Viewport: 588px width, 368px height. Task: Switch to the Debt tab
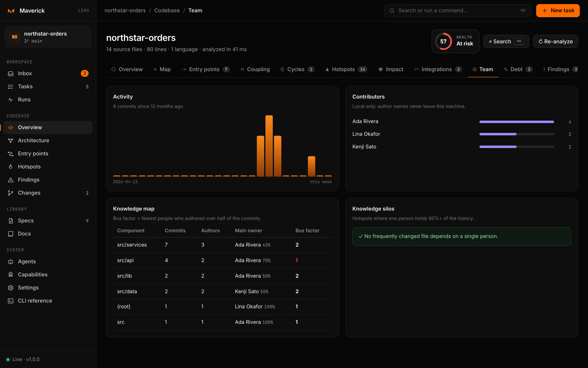click(x=518, y=69)
